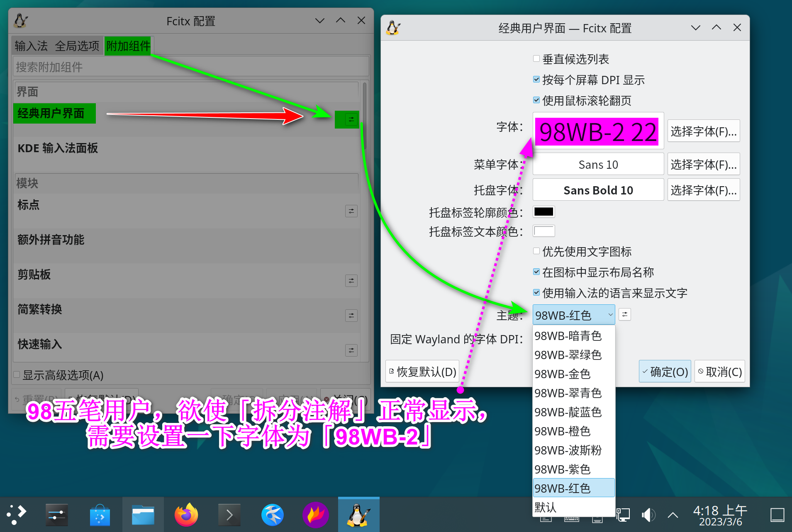The height and width of the screenshot is (532, 792).
Task: Launch System Settings from taskbar
Action: tap(56, 515)
